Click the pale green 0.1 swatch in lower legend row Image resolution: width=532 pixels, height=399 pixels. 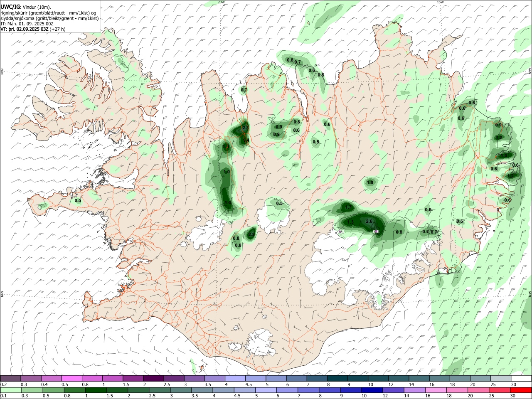point(11,390)
